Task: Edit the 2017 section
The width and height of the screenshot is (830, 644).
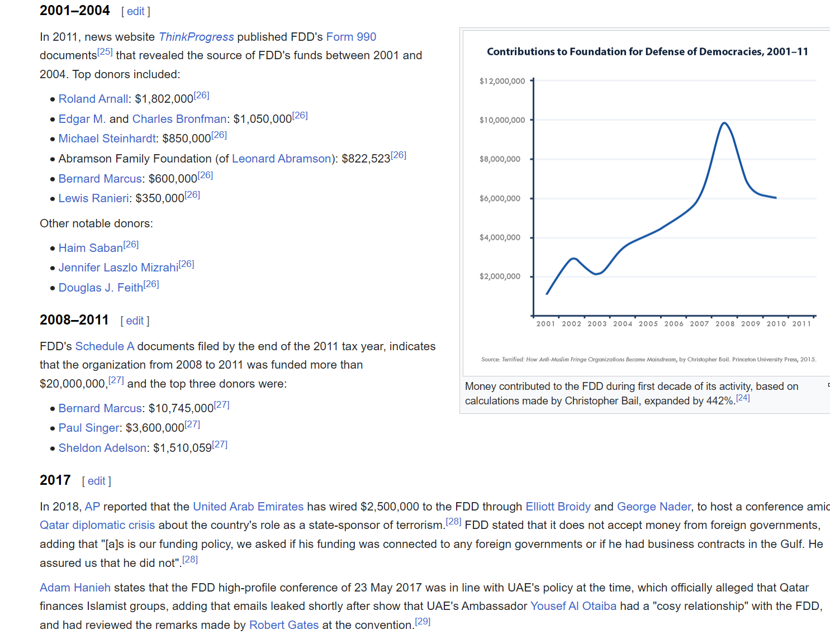Action: (x=96, y=481)
